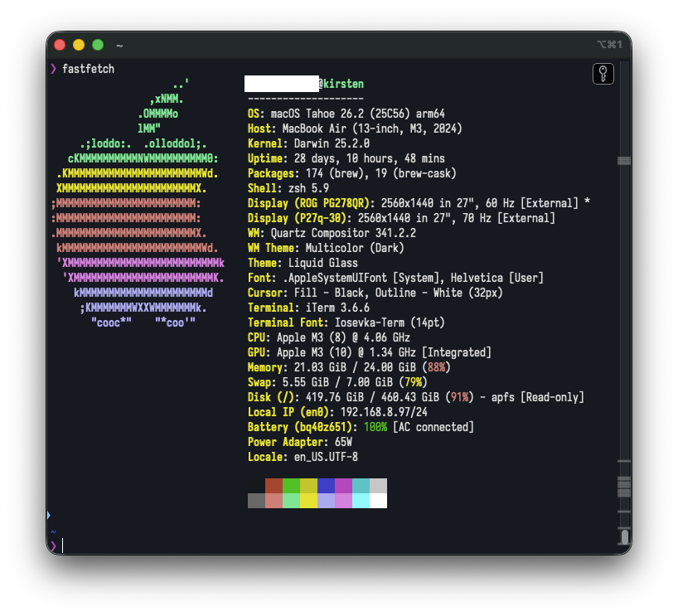The height and width of the screenshot is (616, 678).
Task: Click the 'Terminal Font: Iosevka-Term' line
Action: pyautogui.click(x=346, y=323)
